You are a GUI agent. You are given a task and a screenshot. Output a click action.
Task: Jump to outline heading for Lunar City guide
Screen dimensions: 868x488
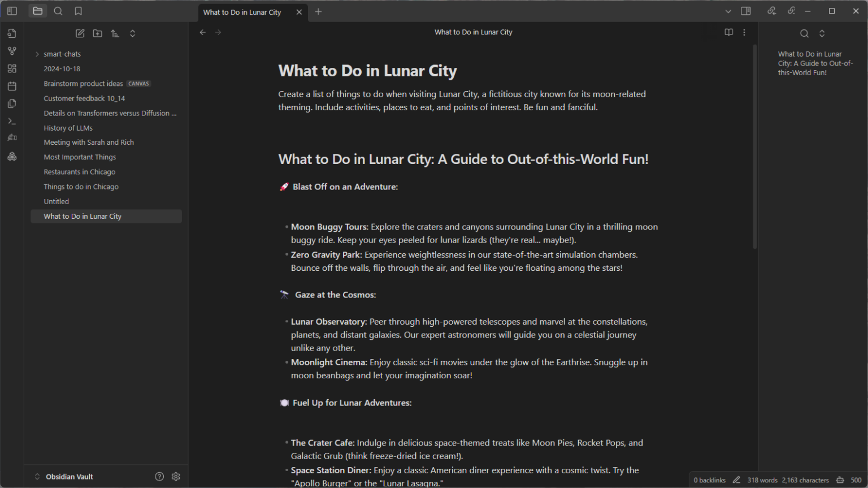pos(815,63)
